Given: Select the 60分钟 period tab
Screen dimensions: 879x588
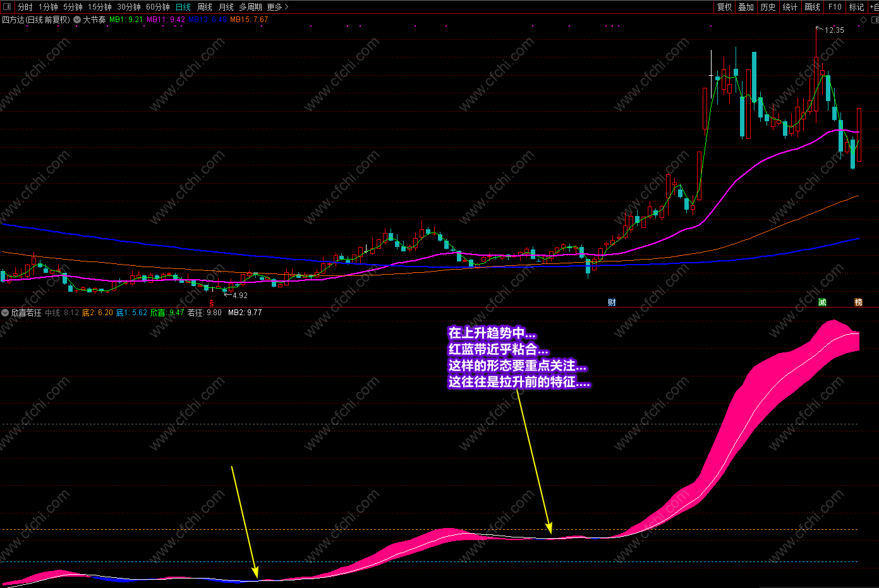Looking at the screenshot, I should coord(158,7).
